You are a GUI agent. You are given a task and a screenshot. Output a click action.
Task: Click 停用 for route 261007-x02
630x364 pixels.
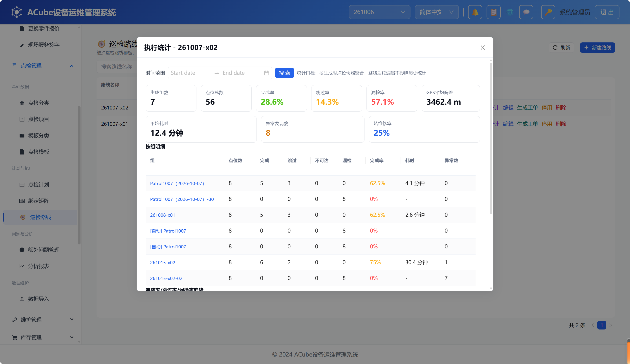[546, 108]
